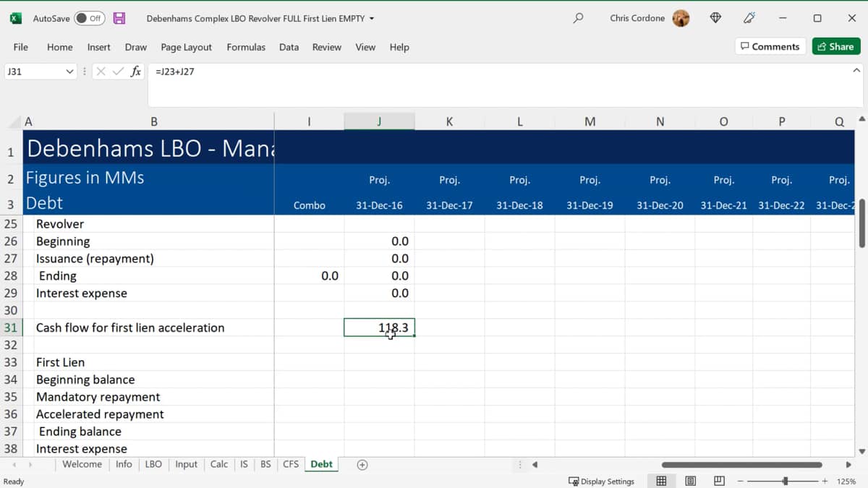
Task: Open the File menu
Action: point(21,47)
